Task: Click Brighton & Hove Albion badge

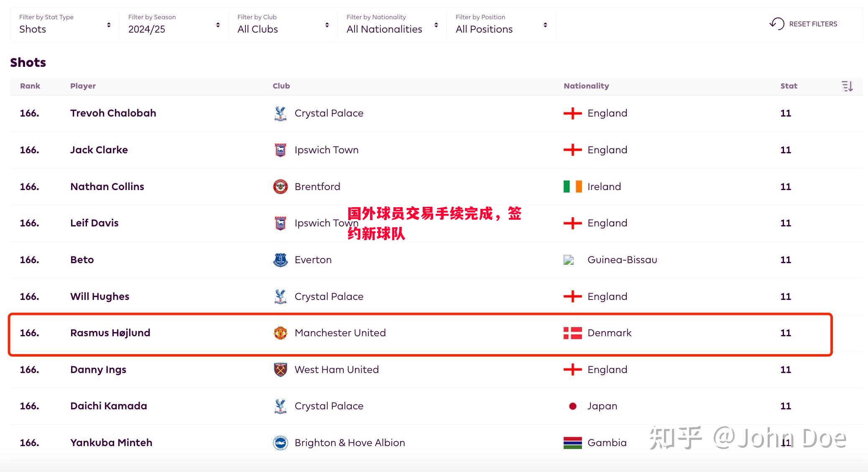Action: [280, 443]
